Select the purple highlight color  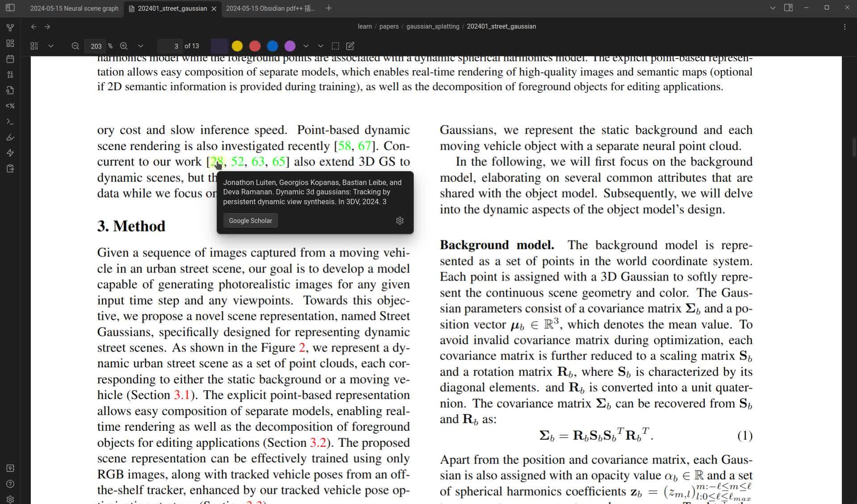pyautogui.click(x=290, y=46)
